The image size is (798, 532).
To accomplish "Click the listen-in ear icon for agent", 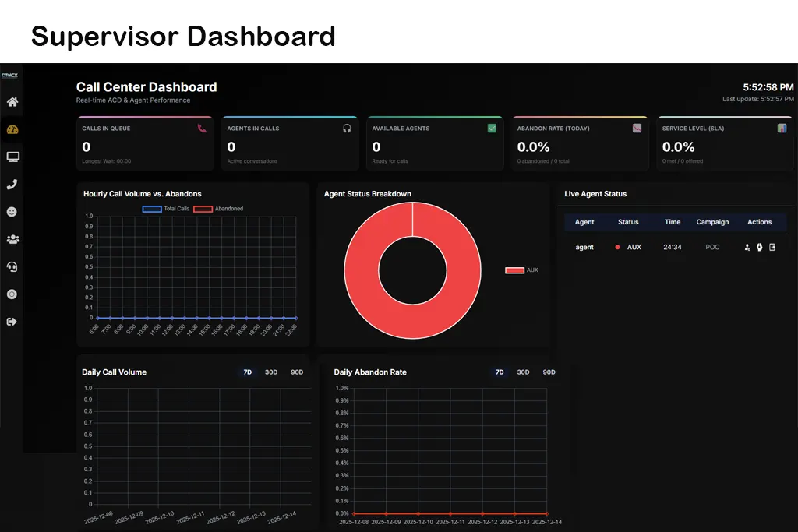I will tap(759, 247).
